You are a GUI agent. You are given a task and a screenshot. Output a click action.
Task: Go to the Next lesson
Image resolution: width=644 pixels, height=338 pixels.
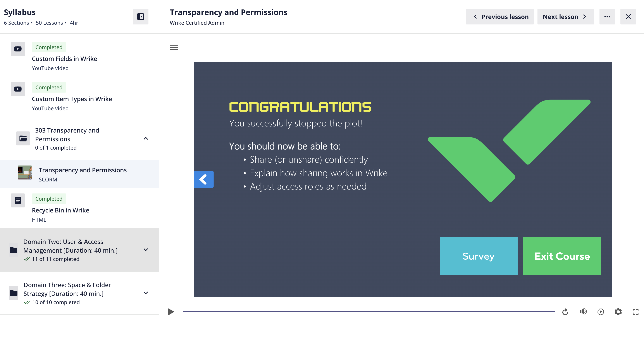pyautogui.click(x=565, y=17)
